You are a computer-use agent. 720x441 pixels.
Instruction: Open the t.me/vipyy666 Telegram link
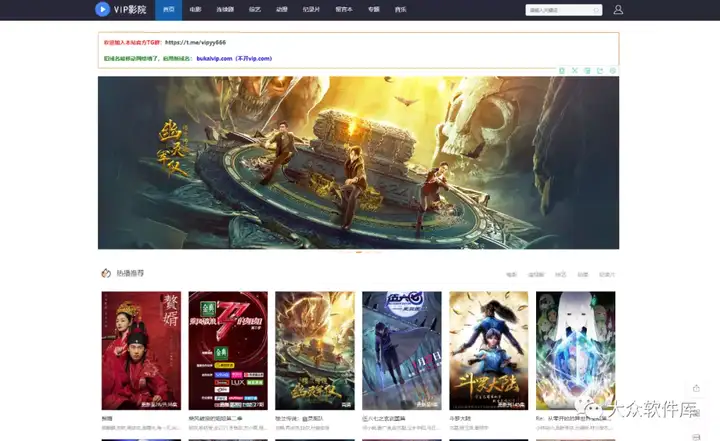pyautogui.click(x=195, y=42)
